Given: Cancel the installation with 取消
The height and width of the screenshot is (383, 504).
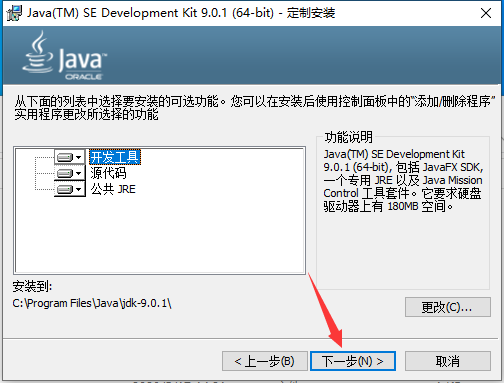Looking at the screenshot, I should [448, 361].
